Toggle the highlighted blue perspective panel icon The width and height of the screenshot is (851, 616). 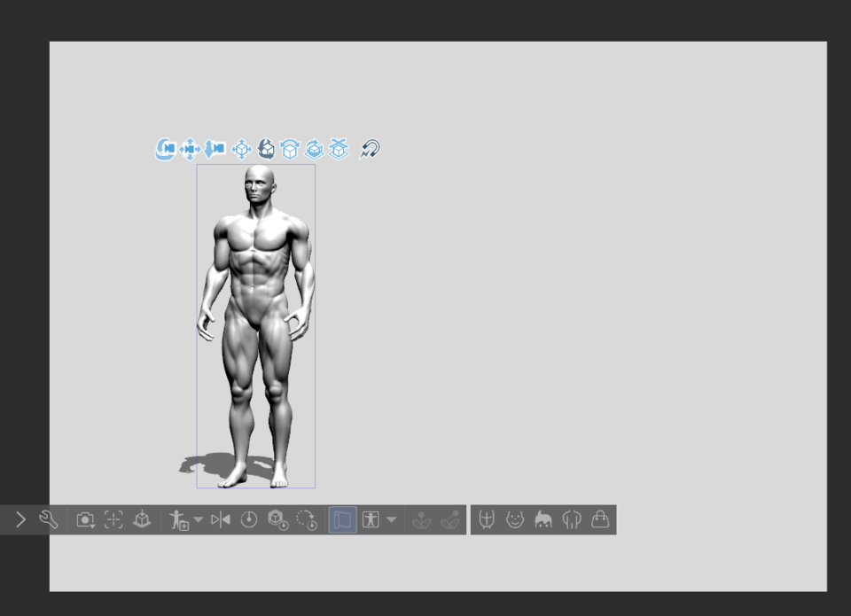point(342,520)
